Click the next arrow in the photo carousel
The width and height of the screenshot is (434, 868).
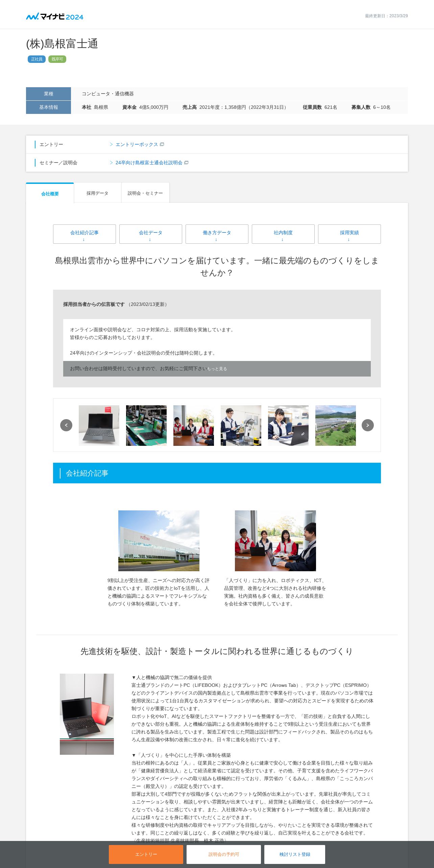[368, 425]
